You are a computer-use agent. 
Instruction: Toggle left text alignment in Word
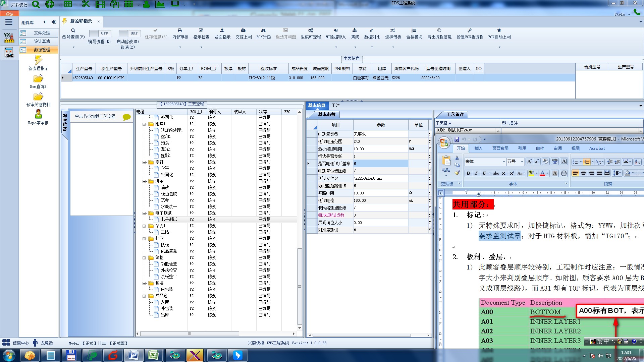click(x=575, y=173)
